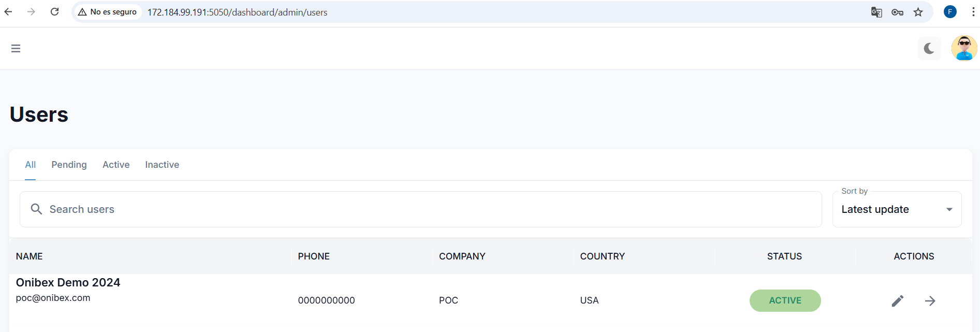
Task: Reload the page in the browser
Action: point(54,12)
